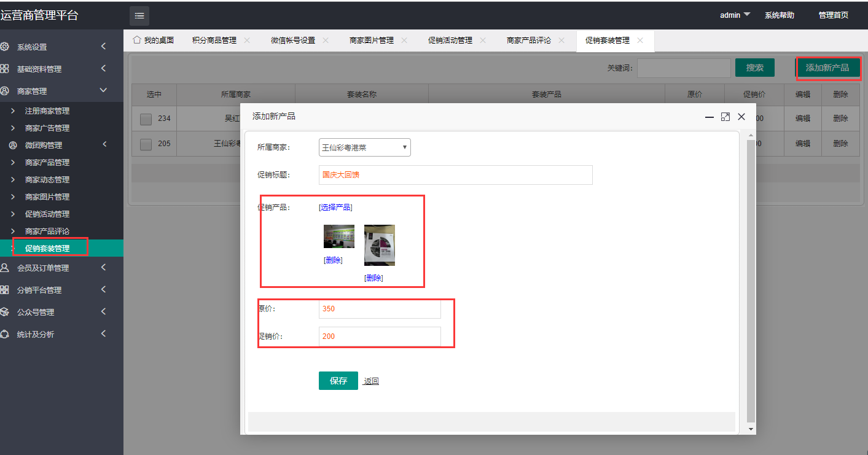868x455 pixels.
Task: Click the 系统设置 gear icon in sidebar
Action: coord(5,47)
